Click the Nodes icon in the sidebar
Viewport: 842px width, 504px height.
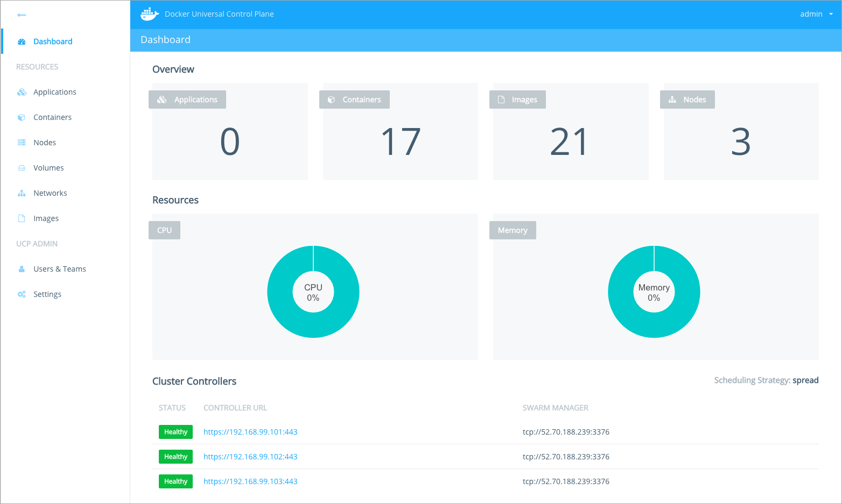(22, 142)
